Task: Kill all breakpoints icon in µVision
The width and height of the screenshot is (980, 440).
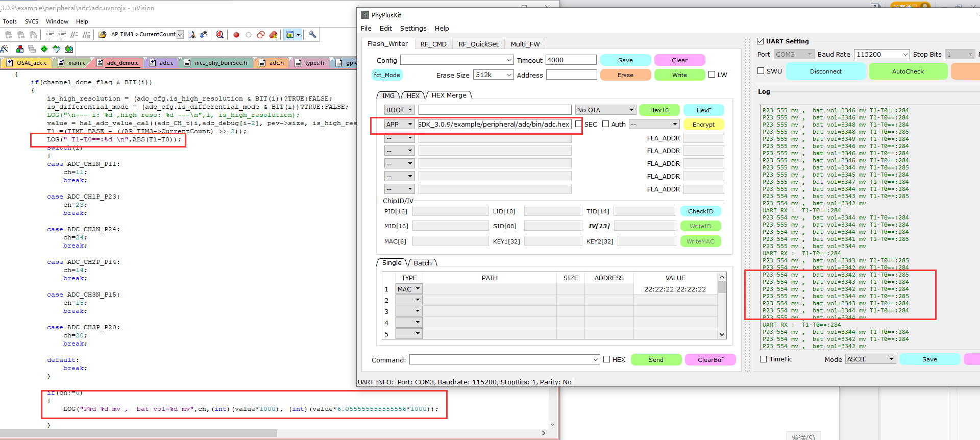Action: click(273, 35)
